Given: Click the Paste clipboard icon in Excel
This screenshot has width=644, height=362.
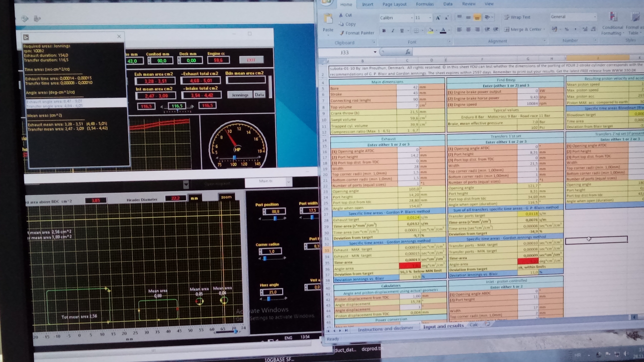Looking at the screenshot, I should [x=328, y=19].
